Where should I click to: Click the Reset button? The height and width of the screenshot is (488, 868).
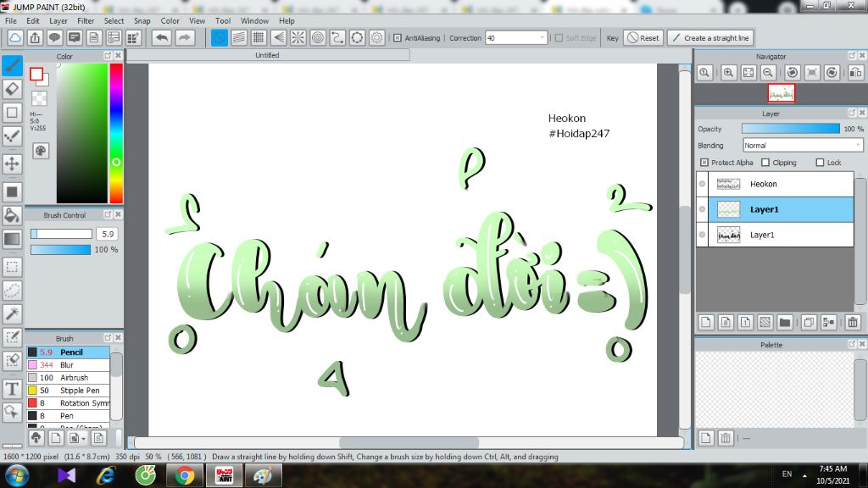[643, 37]
